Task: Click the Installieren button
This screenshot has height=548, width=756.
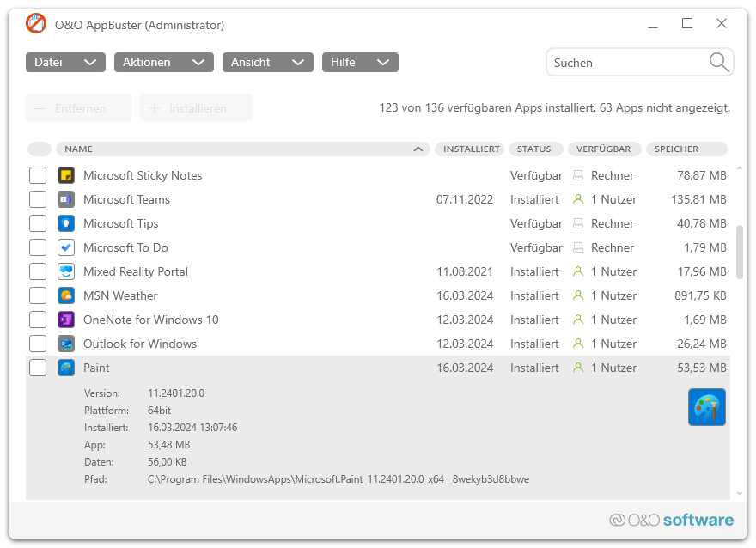Action: tap(196, 107)
